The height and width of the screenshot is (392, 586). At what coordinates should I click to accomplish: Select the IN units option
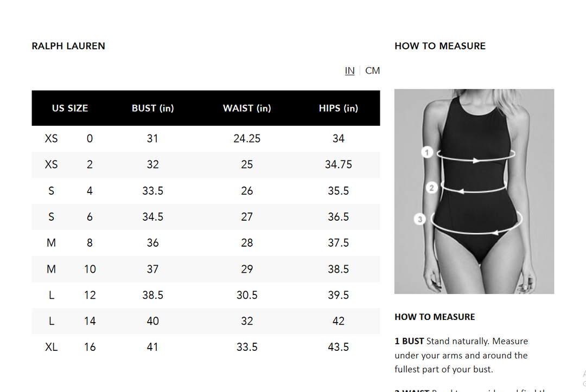click(x=350, y=70)
